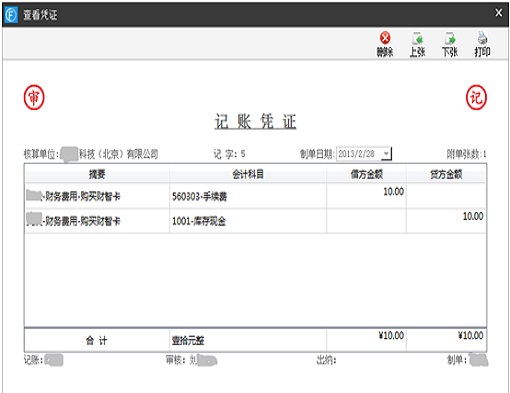Image resolution: width=510 pixels, height=393 pixels.
Task: Open the 制单日期 date dropdown arrow
Action: point(386,154)
